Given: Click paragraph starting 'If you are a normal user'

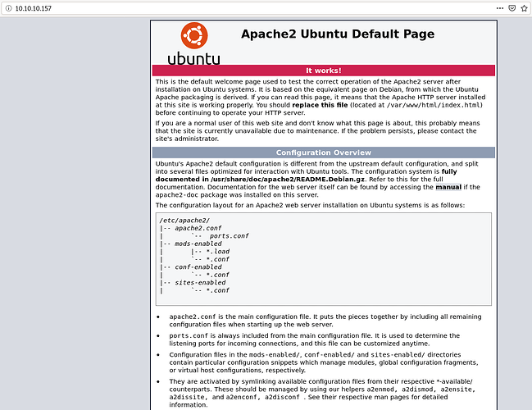Looking at the screenshot, I should tap(317, 130).
